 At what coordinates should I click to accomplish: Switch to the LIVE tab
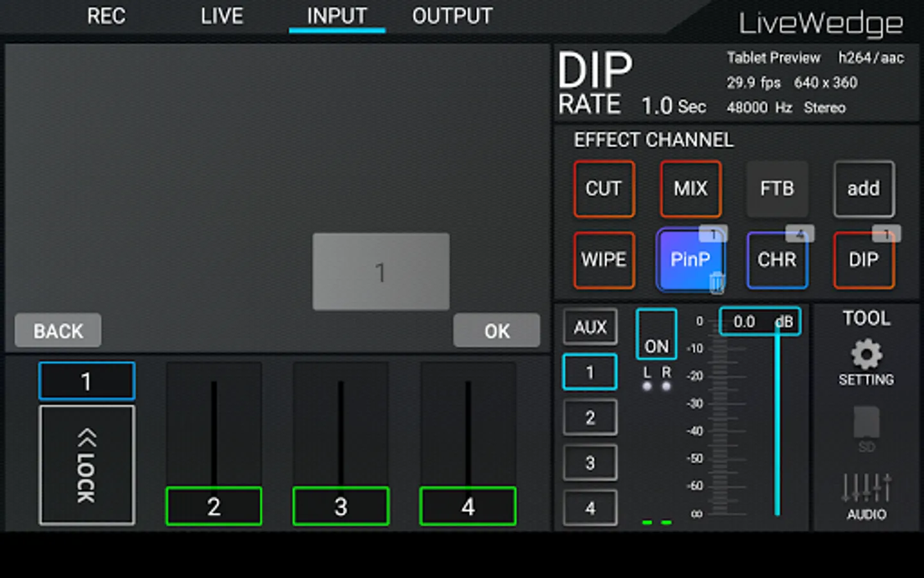(222, 16)
